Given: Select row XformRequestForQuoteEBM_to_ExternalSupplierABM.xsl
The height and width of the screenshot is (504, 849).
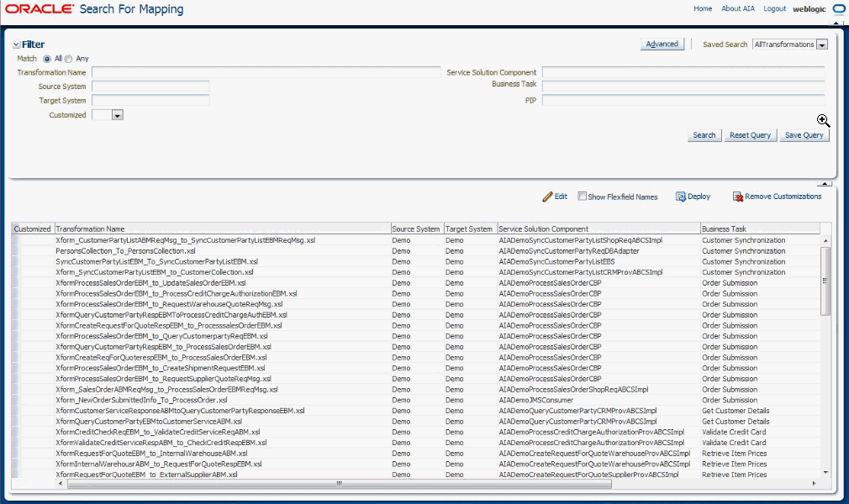Looking at the screenshot, I should click(416, 475).
